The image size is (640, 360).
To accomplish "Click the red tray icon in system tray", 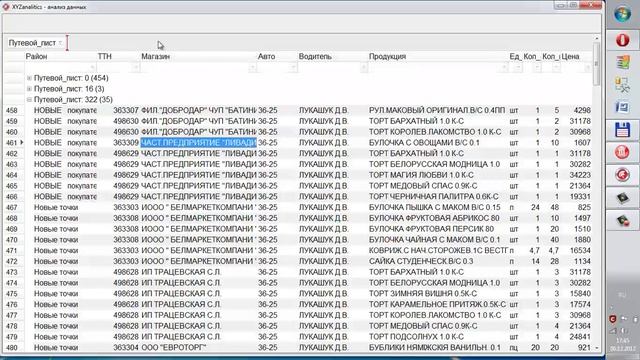I will coord(613,319).
